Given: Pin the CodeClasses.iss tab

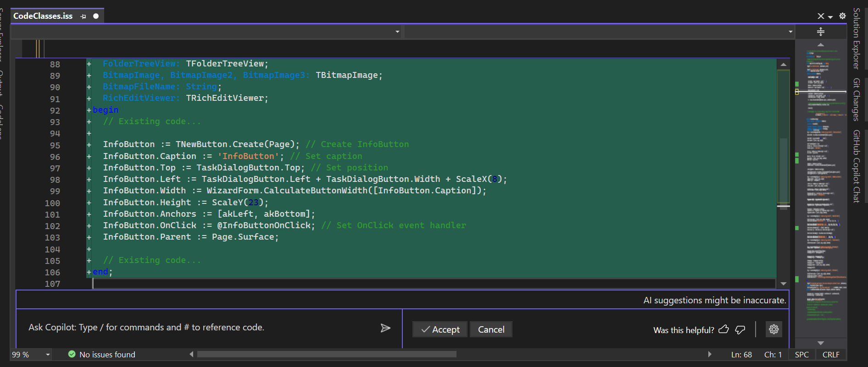Looking at the screenshot, I should [83, 16].
